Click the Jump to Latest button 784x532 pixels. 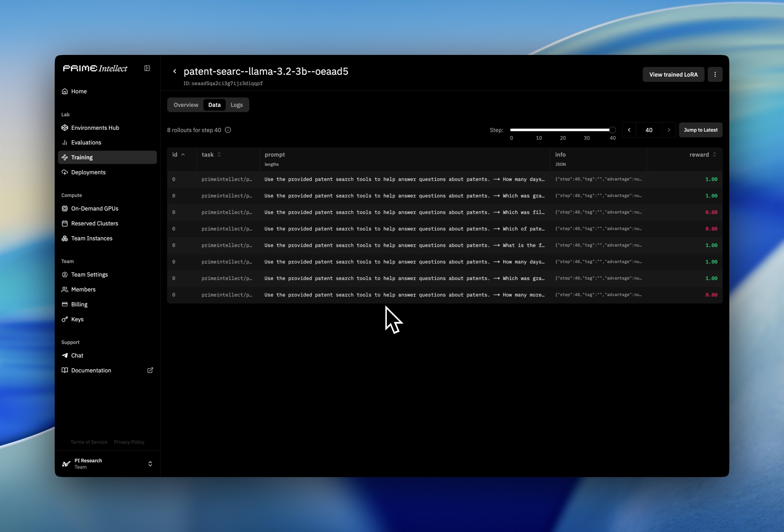pos(700,130)
